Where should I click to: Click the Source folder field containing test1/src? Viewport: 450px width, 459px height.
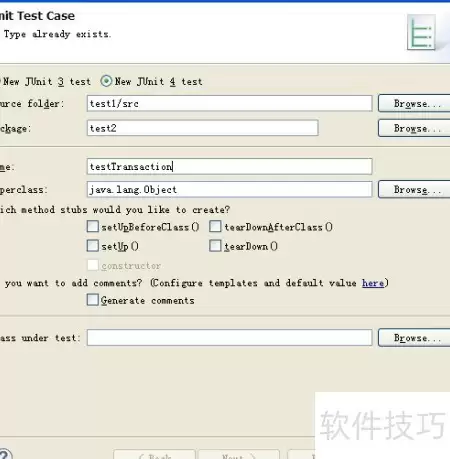point(229,103)
